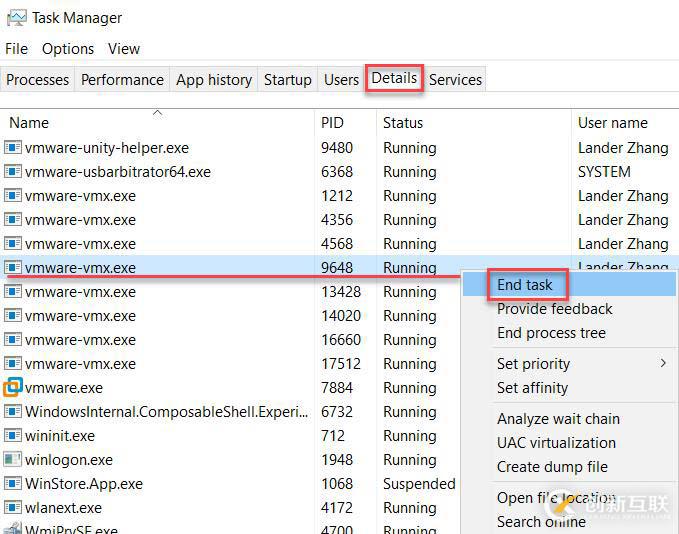Select wlanext.exe process name
Image resolution: width=679 pixels, height=534 pixels.
(x=63, y=507)
